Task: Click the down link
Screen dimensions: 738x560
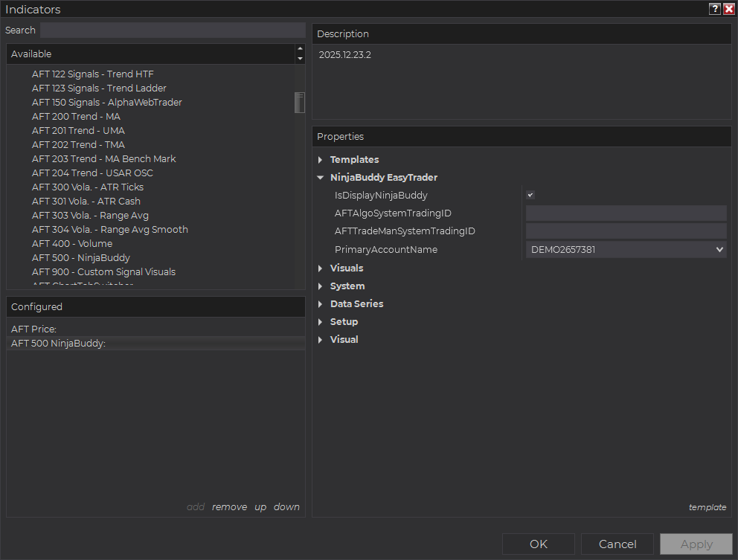Action: [286, 506]
